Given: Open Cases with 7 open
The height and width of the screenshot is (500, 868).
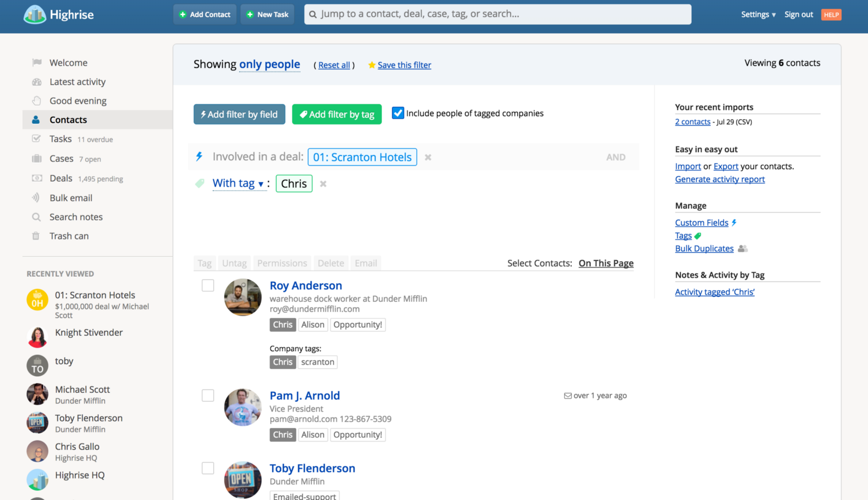Looking at the screenshot, I should (x=75, y=159).
